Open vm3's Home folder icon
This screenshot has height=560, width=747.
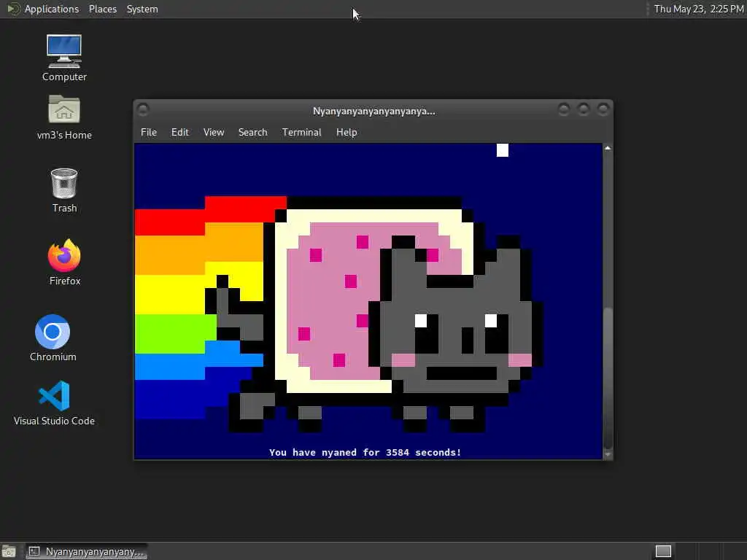pos(64,117)
